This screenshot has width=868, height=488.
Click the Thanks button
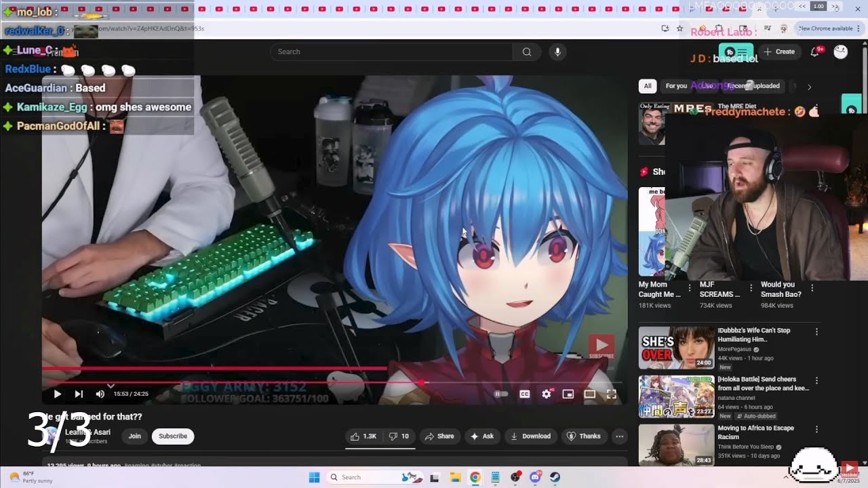click(584, 436)
